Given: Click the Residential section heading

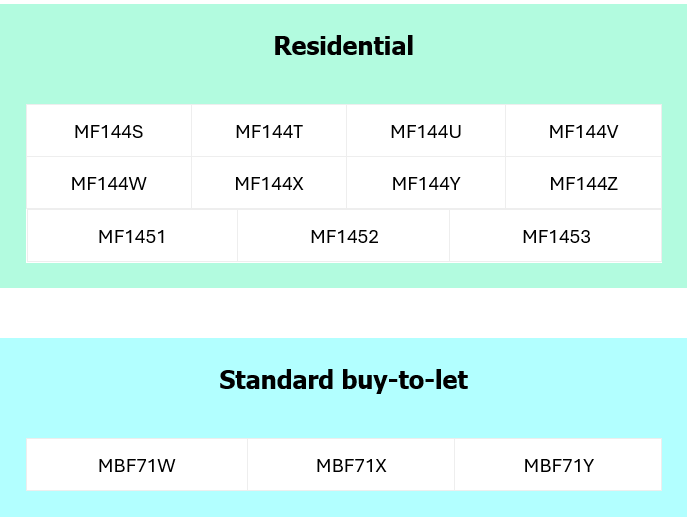Looking at the screenshot, I should click(344, 46).
